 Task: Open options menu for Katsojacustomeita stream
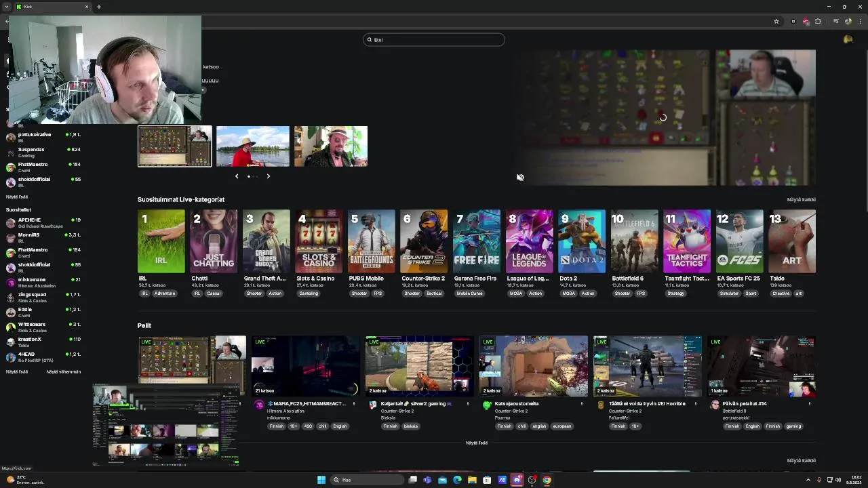coord(581,404)
